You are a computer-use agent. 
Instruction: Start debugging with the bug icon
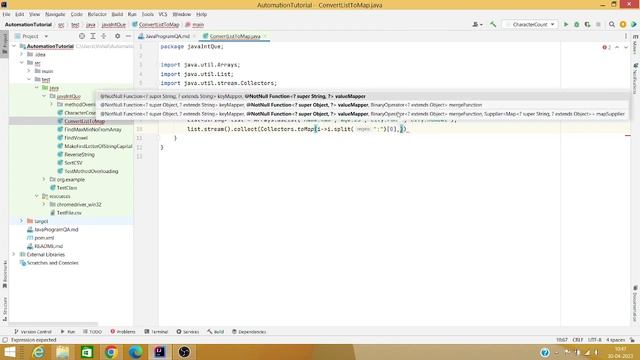(x=577, y=24)
